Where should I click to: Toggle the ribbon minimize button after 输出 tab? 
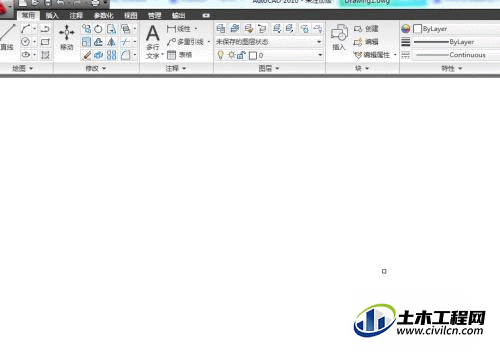point(206,15)
